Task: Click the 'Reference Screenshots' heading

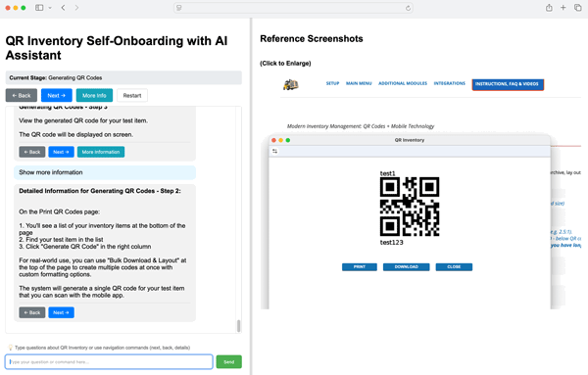Action: click(x=312, y=39)
